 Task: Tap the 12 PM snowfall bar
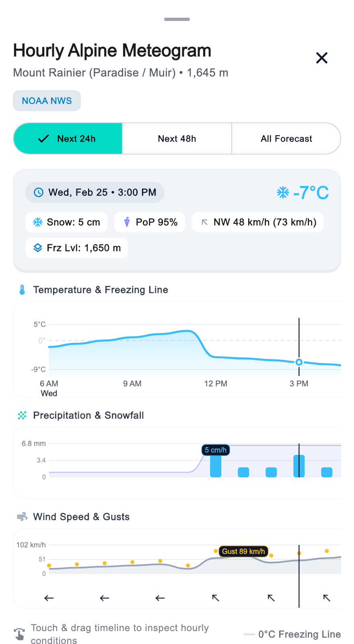(216, 466)
